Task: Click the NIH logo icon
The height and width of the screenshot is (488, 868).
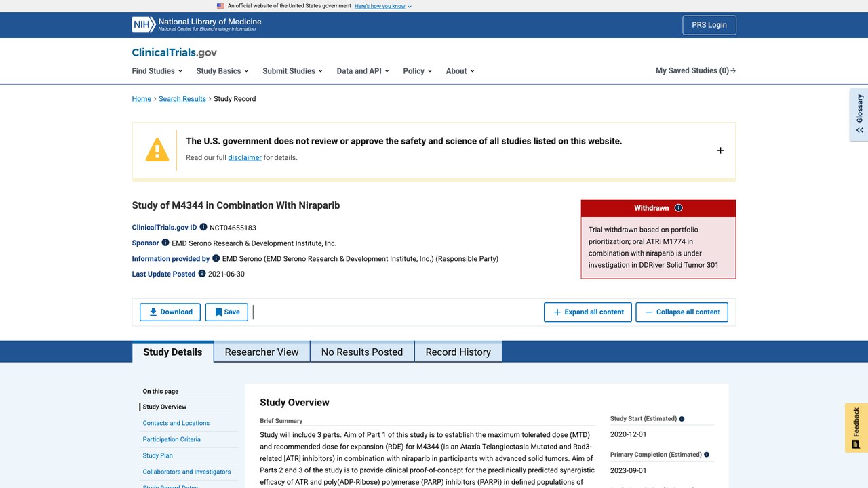Action: pos(143,24)
